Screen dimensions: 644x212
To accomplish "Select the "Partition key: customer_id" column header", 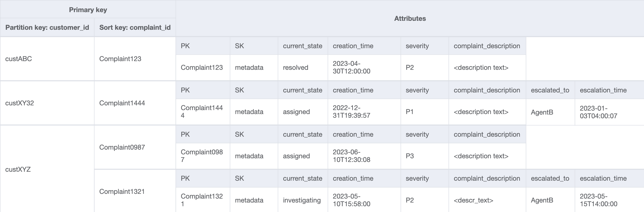I will coord(47,27).
